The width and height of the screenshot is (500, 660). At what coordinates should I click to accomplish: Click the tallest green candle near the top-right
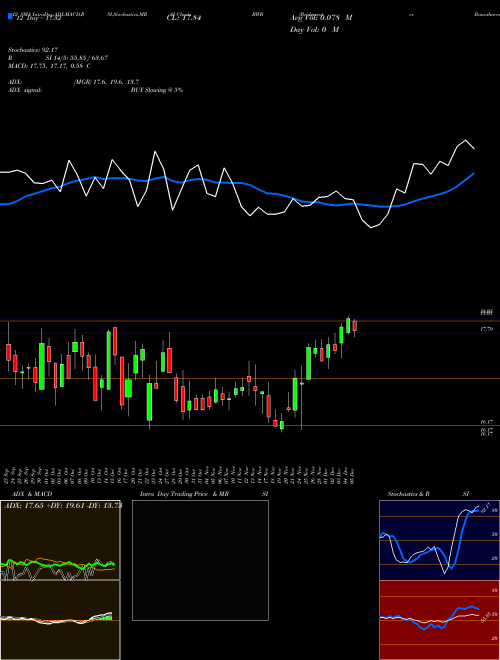click(x=348, y=325)
